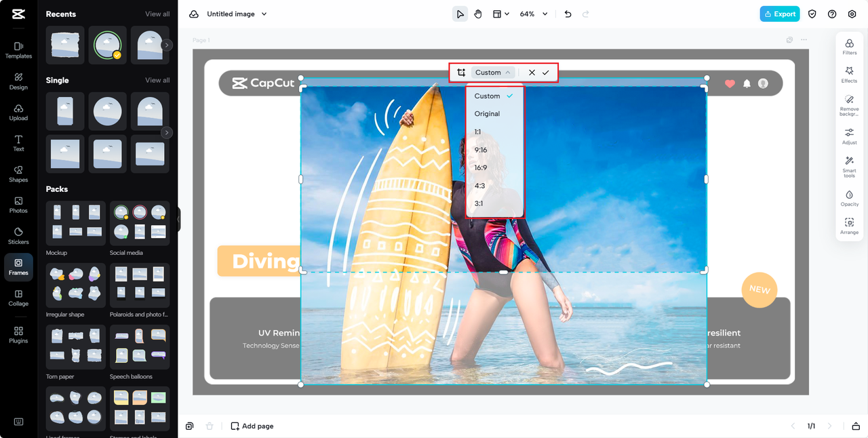
Task: Expand Recents row with right arrow
Action: pos(167,45)
